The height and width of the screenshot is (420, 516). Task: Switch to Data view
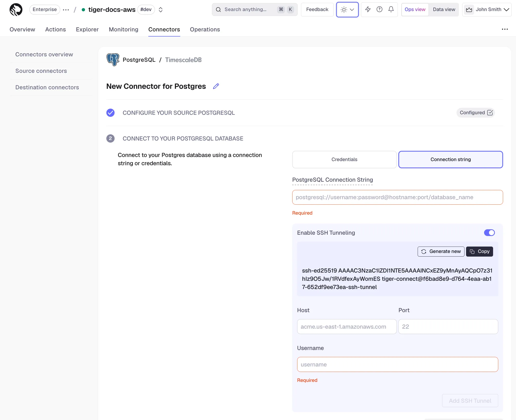(x=444, y=10)
